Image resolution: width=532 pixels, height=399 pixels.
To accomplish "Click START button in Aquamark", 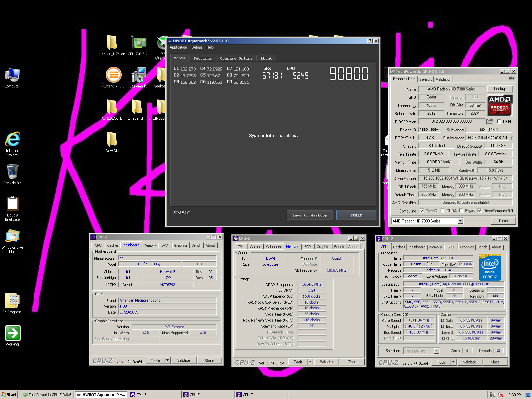I will coord(356,215).
